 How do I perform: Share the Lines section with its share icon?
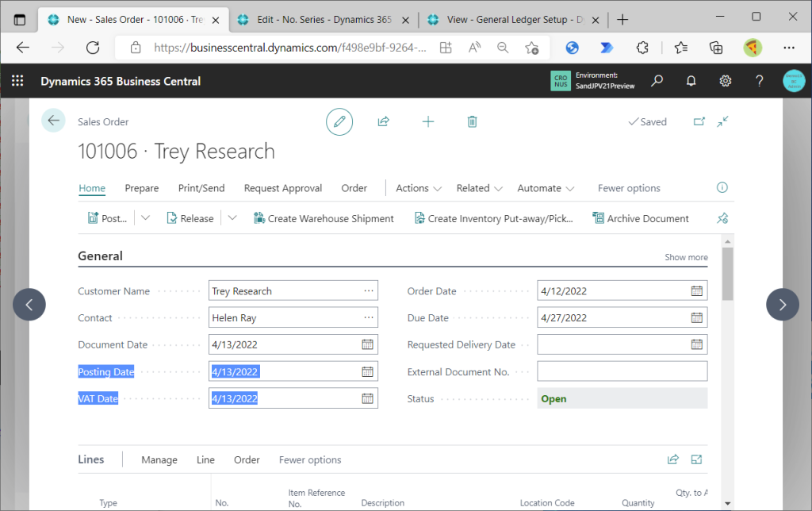coord(672,459)
